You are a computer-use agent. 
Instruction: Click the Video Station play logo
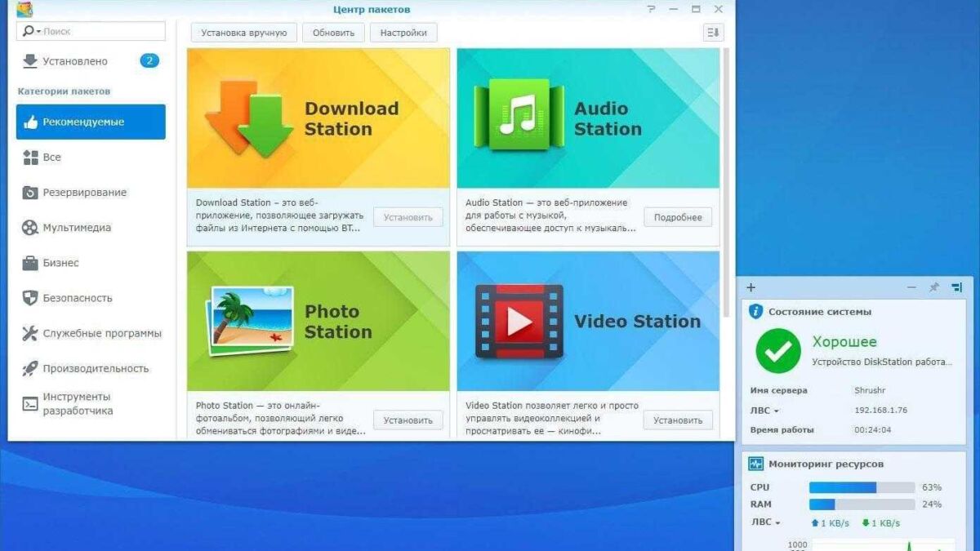[x=519, y=322]
